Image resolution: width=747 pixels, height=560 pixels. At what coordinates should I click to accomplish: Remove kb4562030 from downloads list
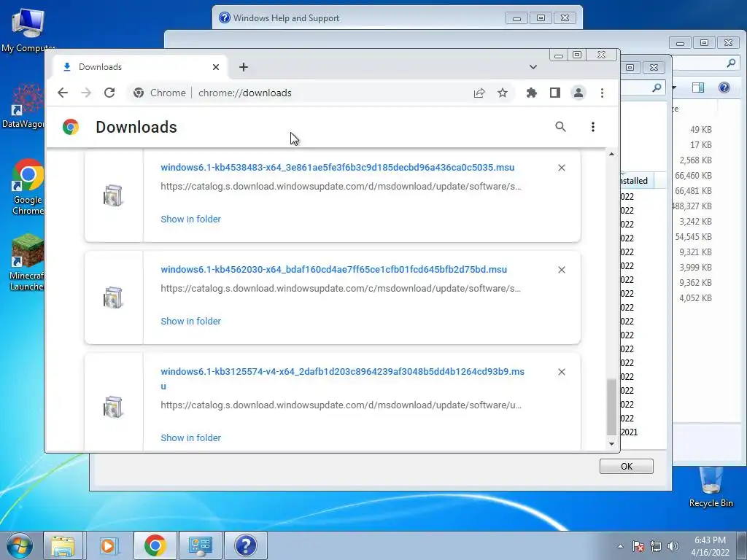coord(562,270)
